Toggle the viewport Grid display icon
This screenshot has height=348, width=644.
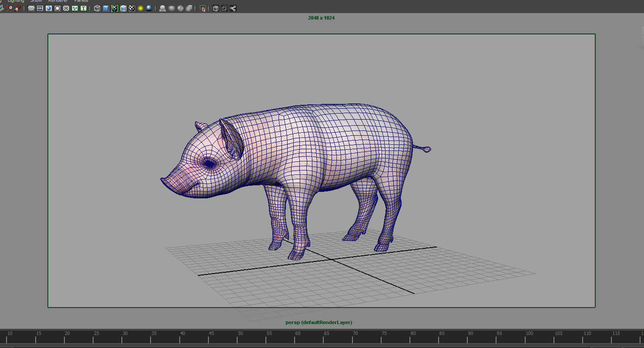point(31,8)
